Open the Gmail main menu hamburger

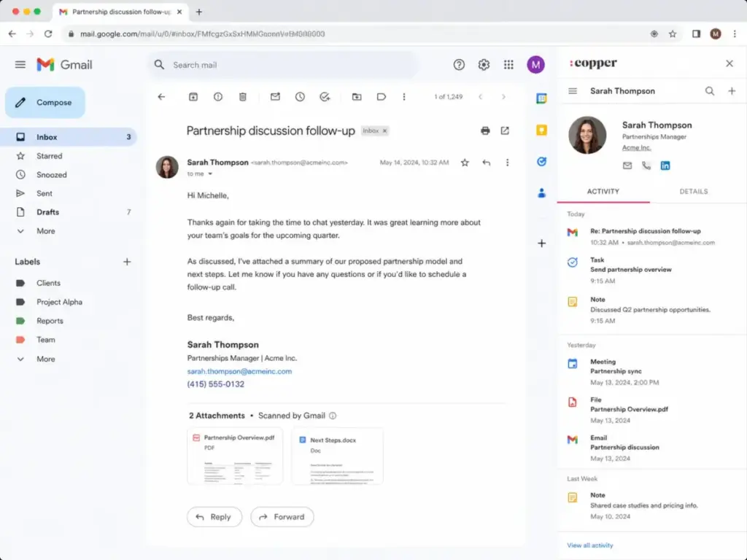click(20, 64)
